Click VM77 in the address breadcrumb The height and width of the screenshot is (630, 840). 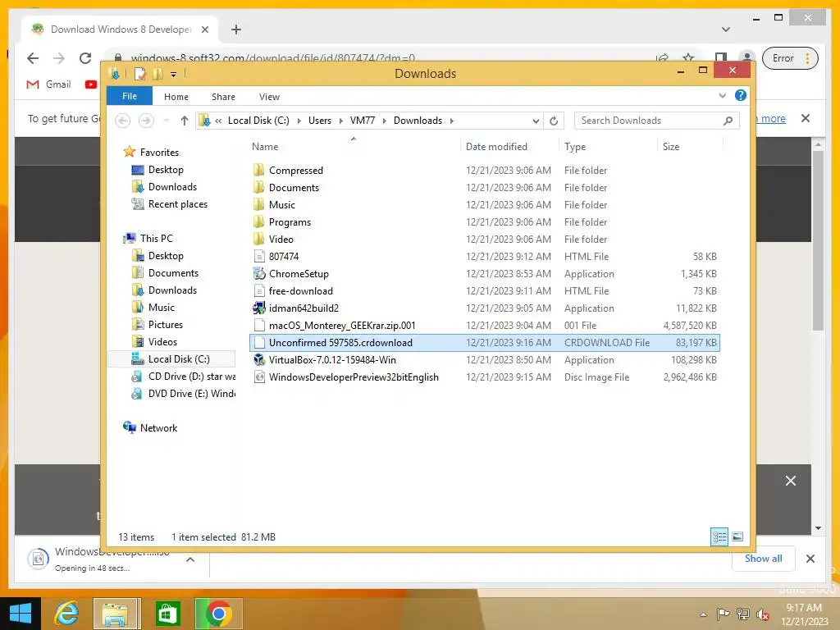(x=363, y=121)
